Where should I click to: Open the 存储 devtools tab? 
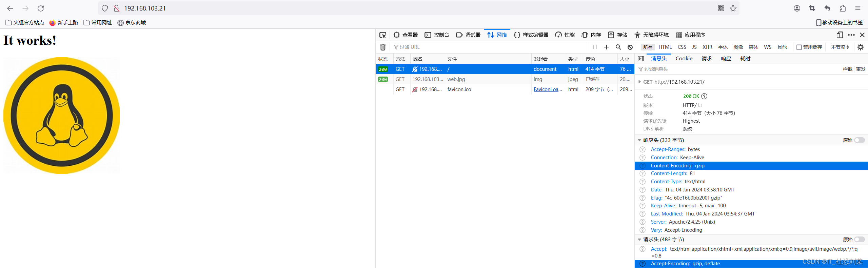[x=617, y=35]
